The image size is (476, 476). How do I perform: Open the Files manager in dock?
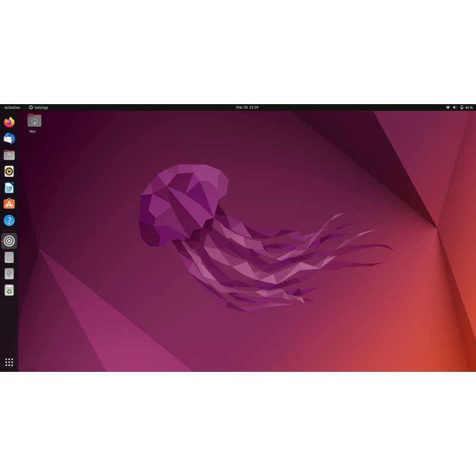9,155
